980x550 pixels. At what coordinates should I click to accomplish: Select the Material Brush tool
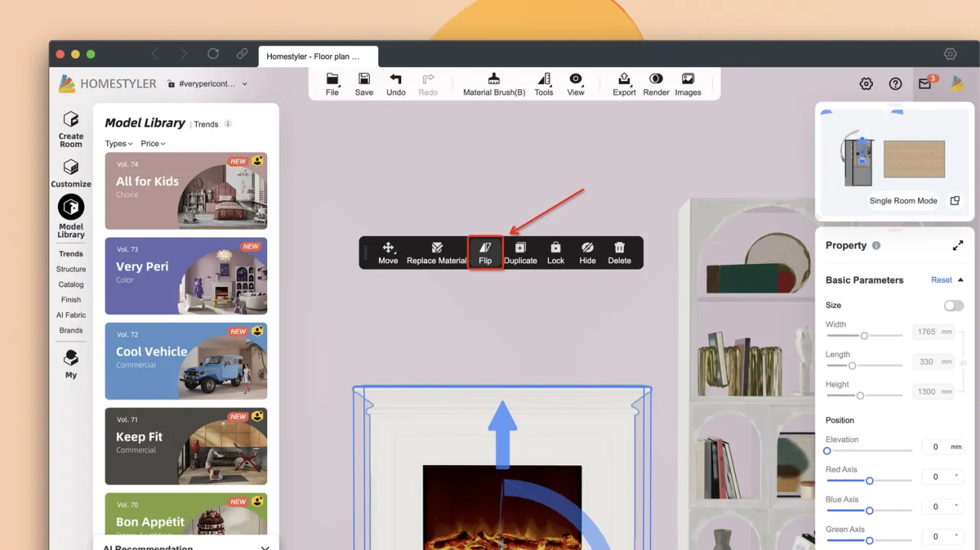[x=494, y=84]
